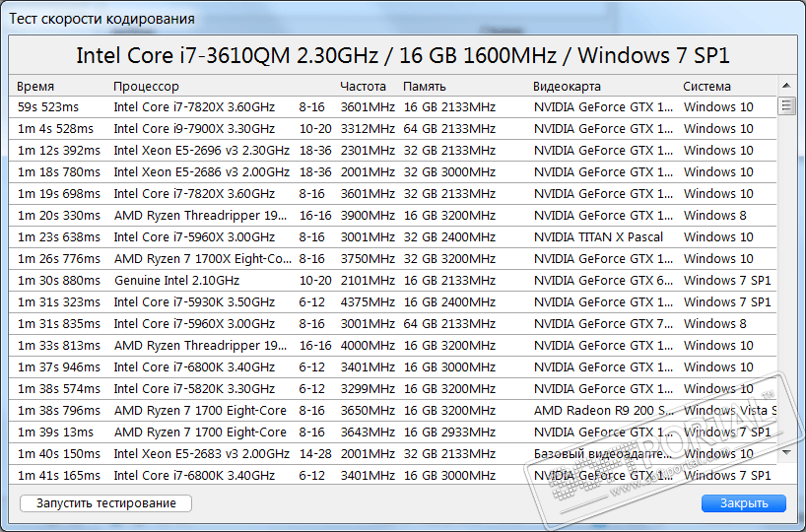
Task: Sort by the Видеокарта column header
Action: click(567, 87)
